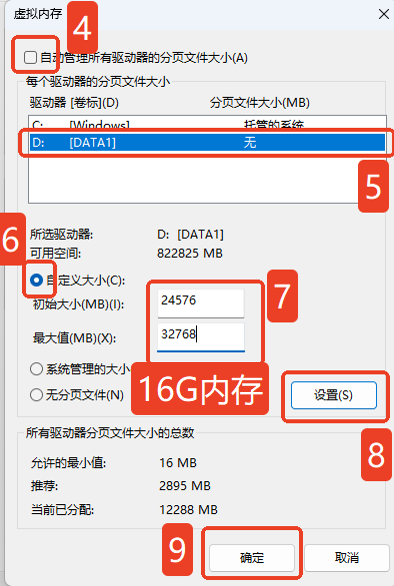Viewport: 394px width, 586px height.
Task: Choose the 无分页文件(N) radio button
Action: pos(36,395)
